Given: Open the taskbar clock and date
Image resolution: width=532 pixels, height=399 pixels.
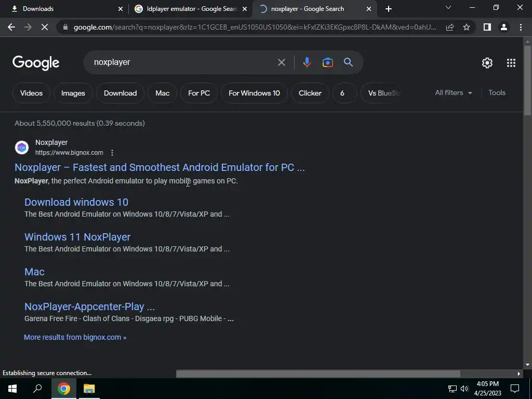Looking at the screenshot, I should (487, 389).
